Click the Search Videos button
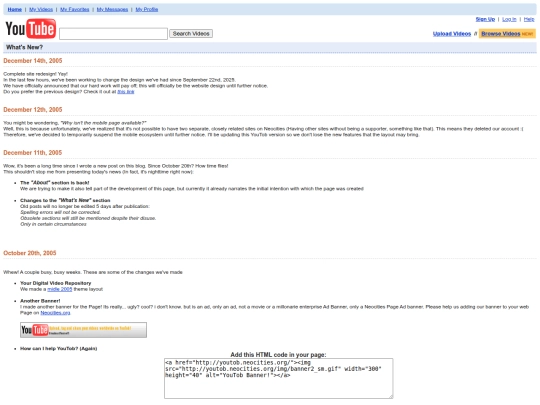Viewport: 540px width, 405px height. click(x=191, y=33)
